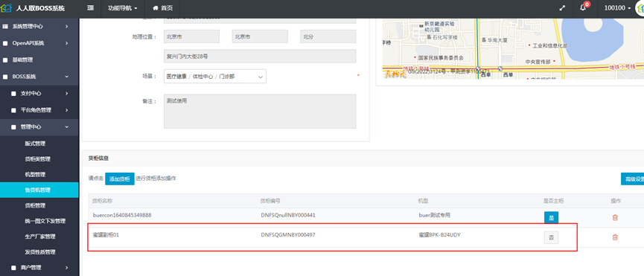Open 货柜类管理 in sidebar

39,159
